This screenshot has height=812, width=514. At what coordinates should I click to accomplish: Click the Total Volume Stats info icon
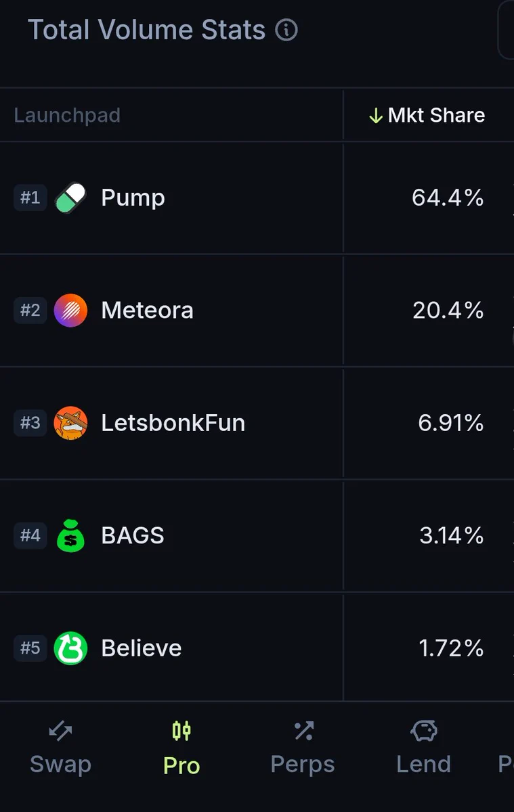[286, 30]
